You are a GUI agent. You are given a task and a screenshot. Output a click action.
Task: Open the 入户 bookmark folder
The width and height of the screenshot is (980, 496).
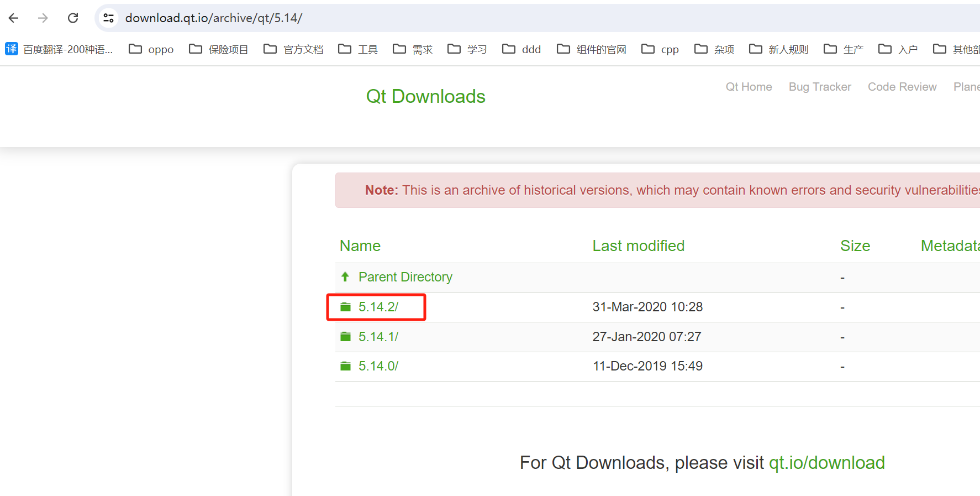[898, 49]
